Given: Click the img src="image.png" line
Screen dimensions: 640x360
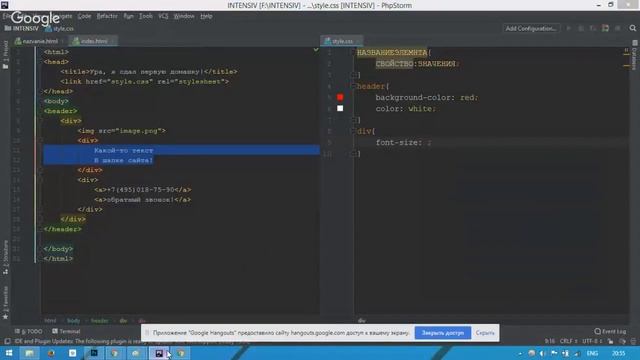Looking at the screenshot, I should [122, 131].
